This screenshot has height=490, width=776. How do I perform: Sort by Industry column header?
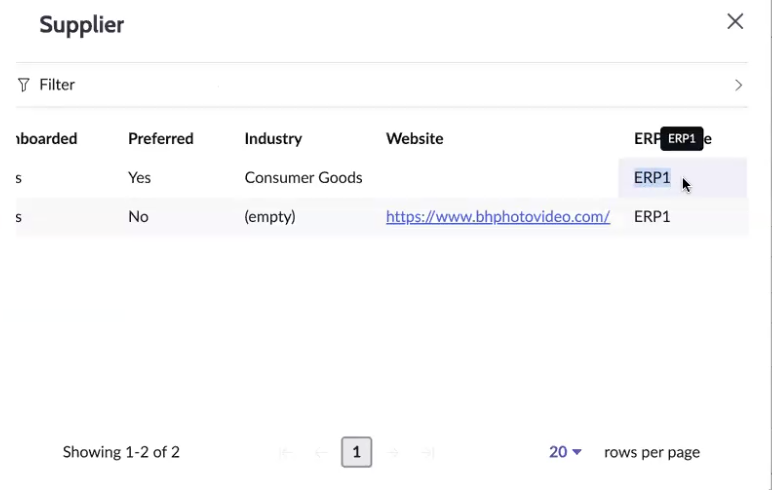point(273,139)
